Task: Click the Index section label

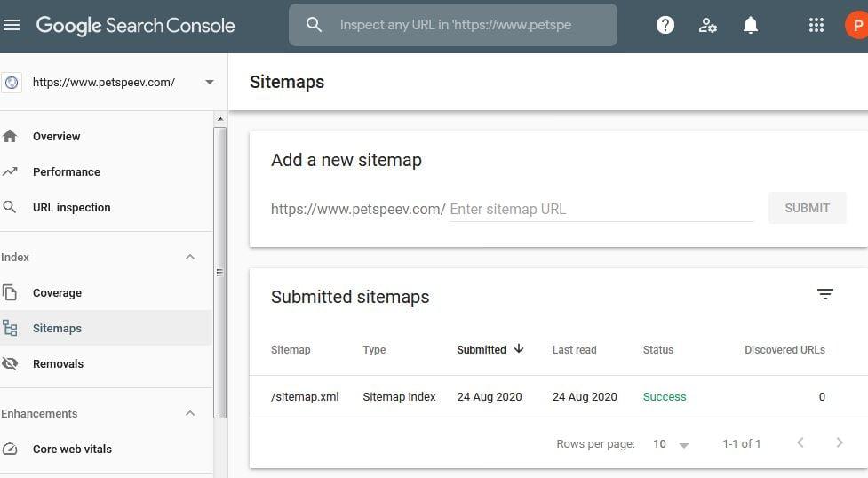Action: pos(15,257)
